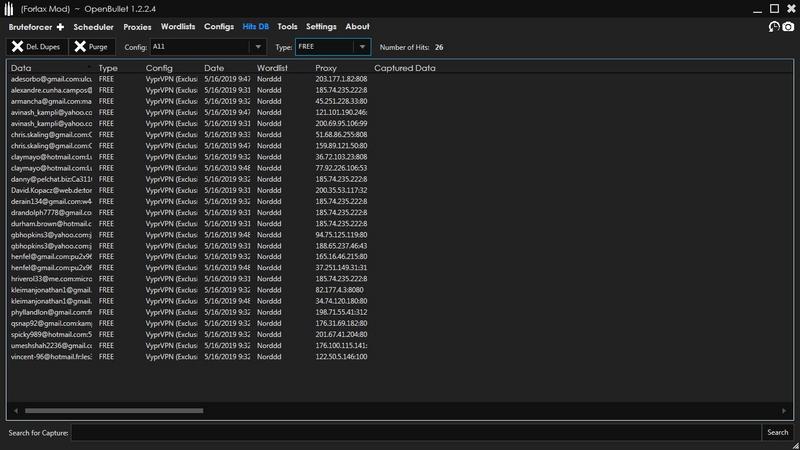Sort by the Data column header

pos(21,68)
